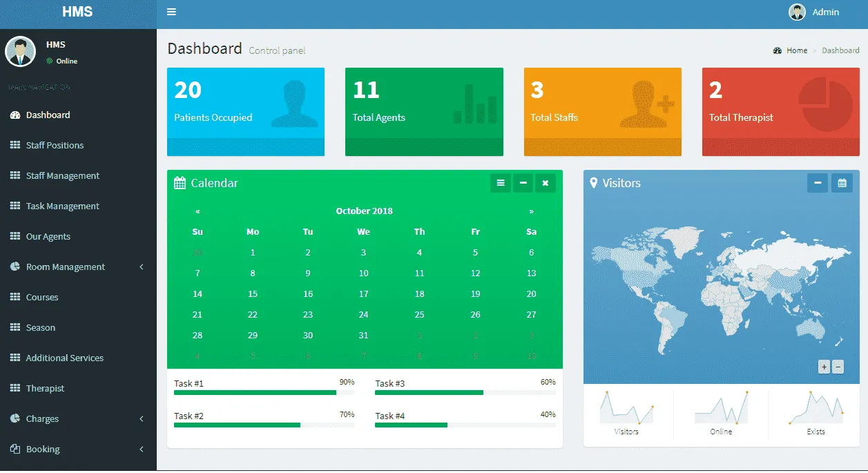868x473 pixels.
Task: Open Task Management in the sidebar
Action: point(62,206)
